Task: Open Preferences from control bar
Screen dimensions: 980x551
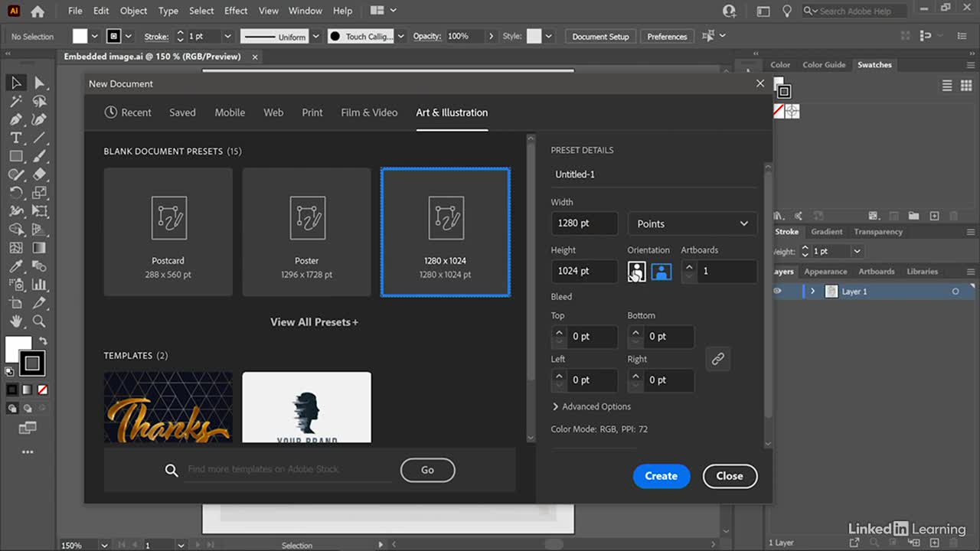Action: pos(667,36)
